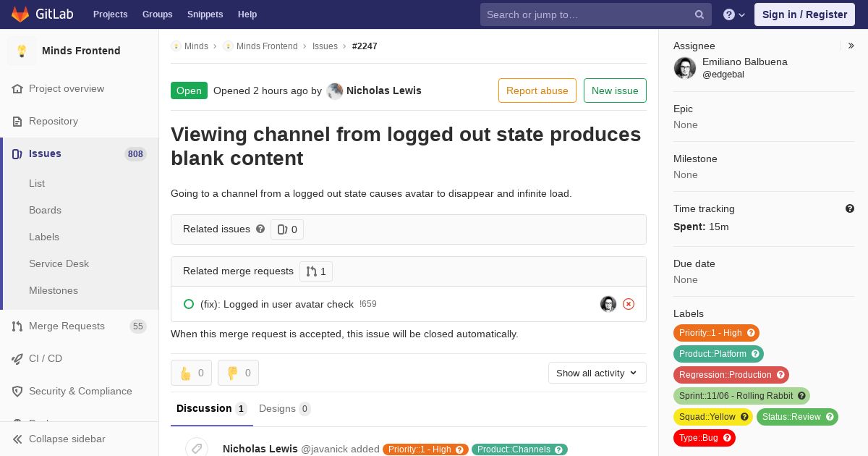Click the CI / CD rocket icon
The height and width of the screenshot is (456, 868).
17,359
